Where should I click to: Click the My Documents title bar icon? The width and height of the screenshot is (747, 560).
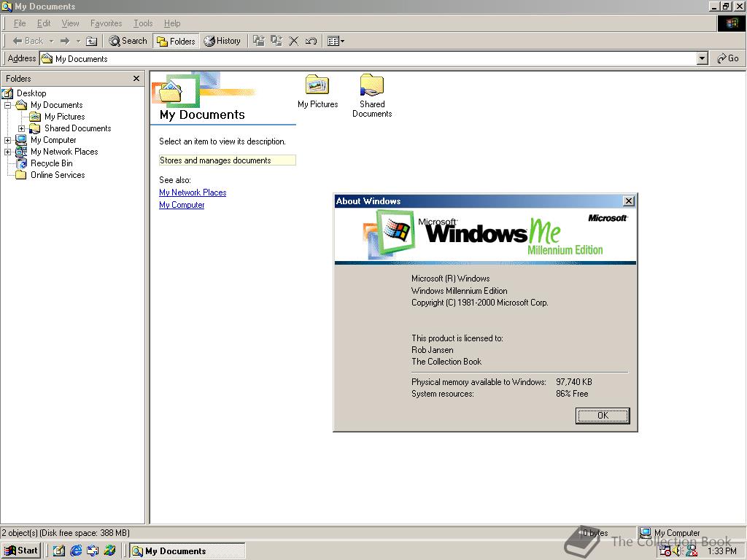tap(7, 7)
